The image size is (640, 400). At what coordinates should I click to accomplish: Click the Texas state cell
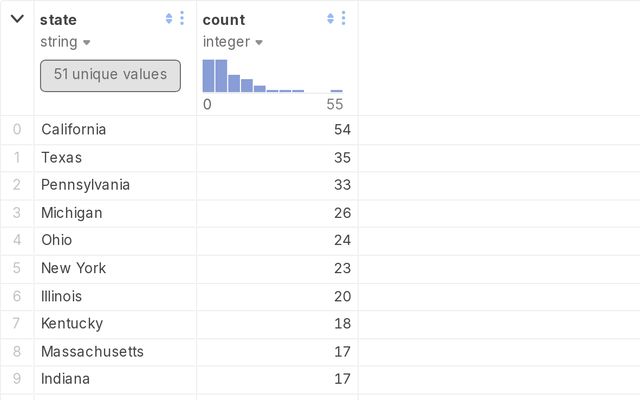(x=62, y=158)
